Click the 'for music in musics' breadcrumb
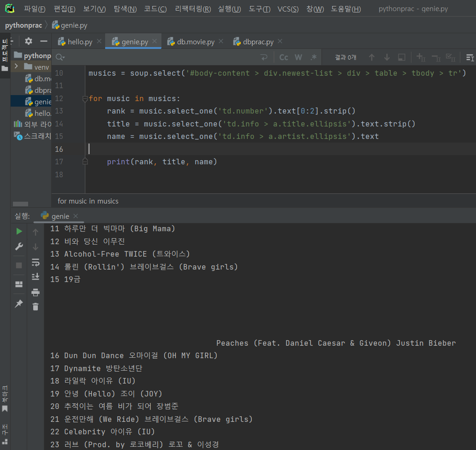This screenshot has height=450, width=476. (88, 201)
